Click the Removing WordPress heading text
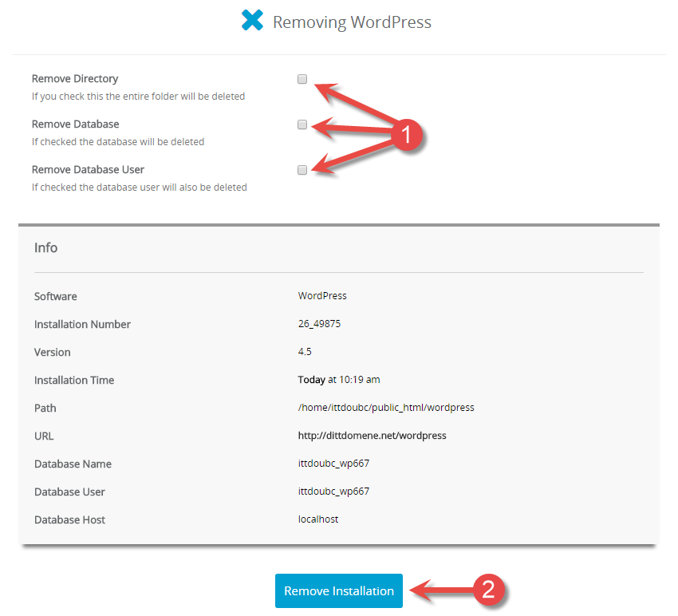This screenshot has height=616, width=678. [352, 22]
